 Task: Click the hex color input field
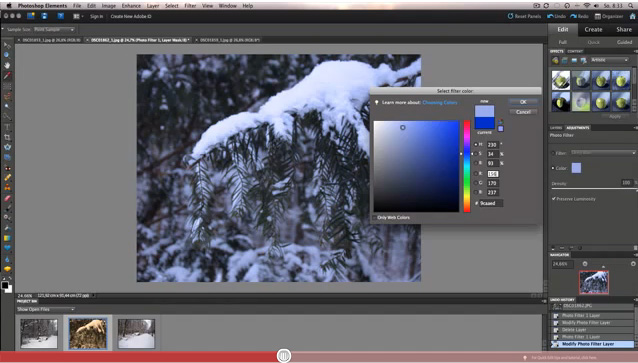click(x=491, y=203)
